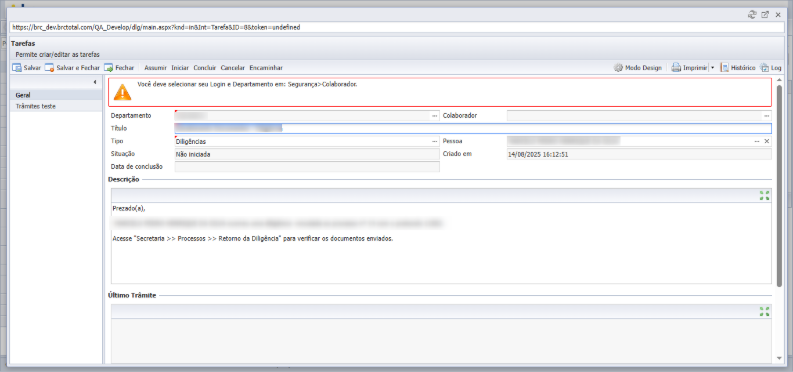Screen dimensions: 793x372
Task: Click the 'Acesse "Secretaria >> Processos' line
Action: 253,239
